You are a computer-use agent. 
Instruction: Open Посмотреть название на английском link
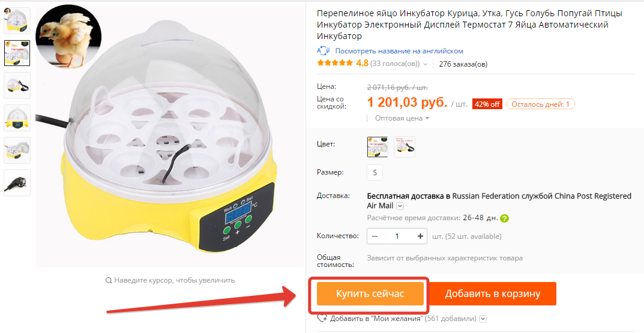pyautogui.click(x=399, y=51)
